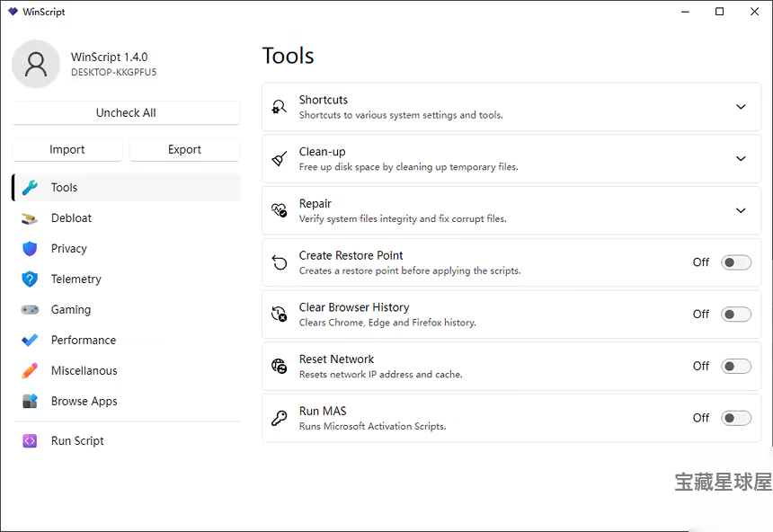Switch on the Run MAS toggle
The height and width of the screenshot is (532, 773).
point(736,418)
